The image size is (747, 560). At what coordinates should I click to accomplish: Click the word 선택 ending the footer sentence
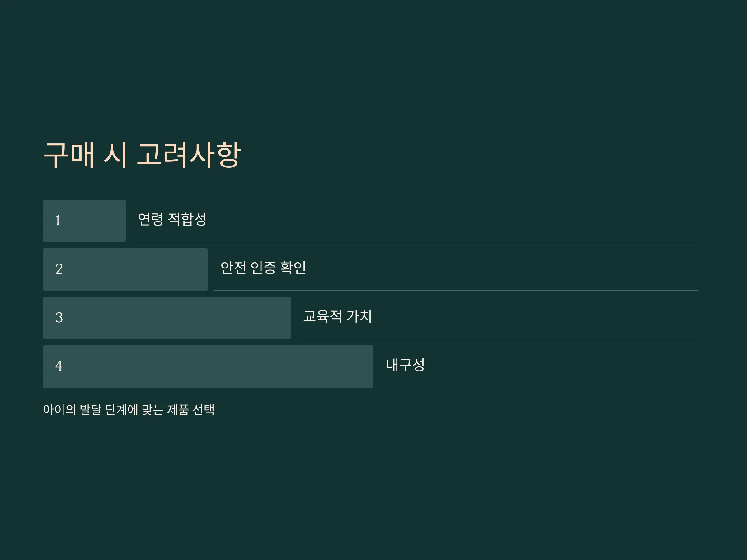[203, 410]
